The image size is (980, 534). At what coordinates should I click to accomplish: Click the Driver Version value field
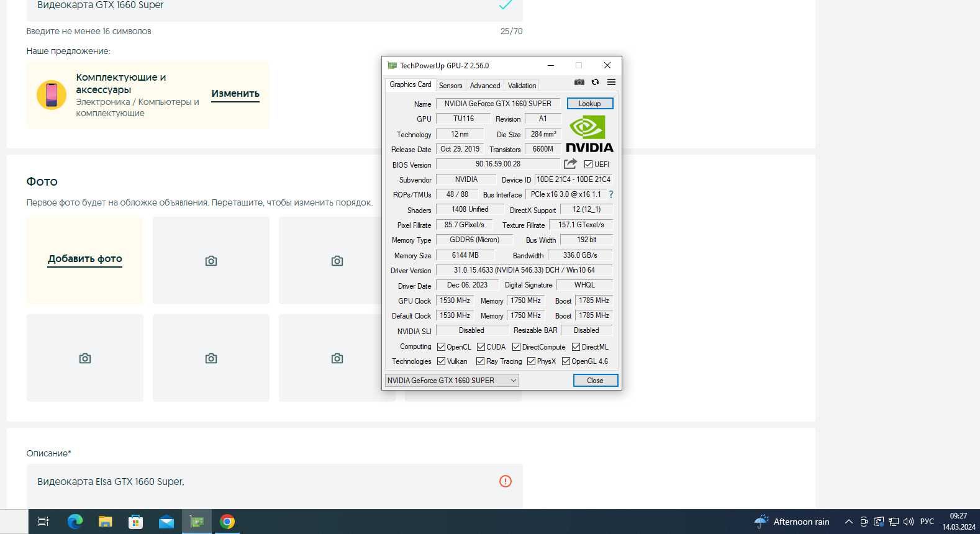[524, 270]
